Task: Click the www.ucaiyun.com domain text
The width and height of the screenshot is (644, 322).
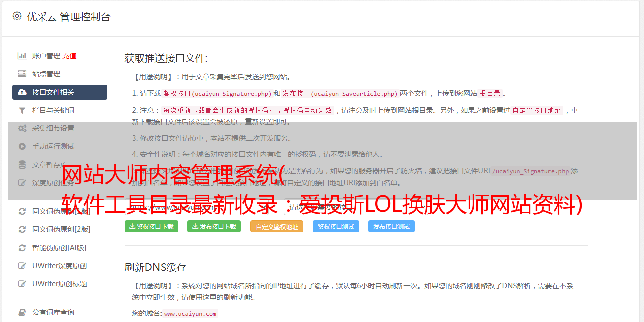Action: (190, 313)
